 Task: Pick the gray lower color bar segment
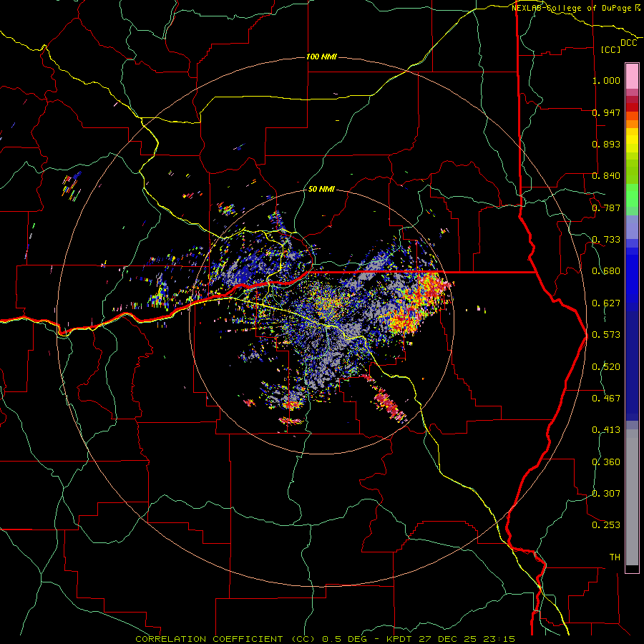tap(632, 497)
